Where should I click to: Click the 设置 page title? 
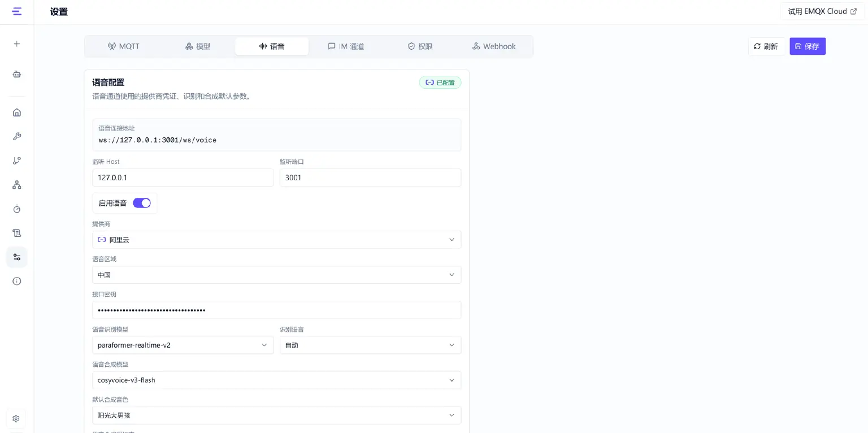tap(59, 11)
